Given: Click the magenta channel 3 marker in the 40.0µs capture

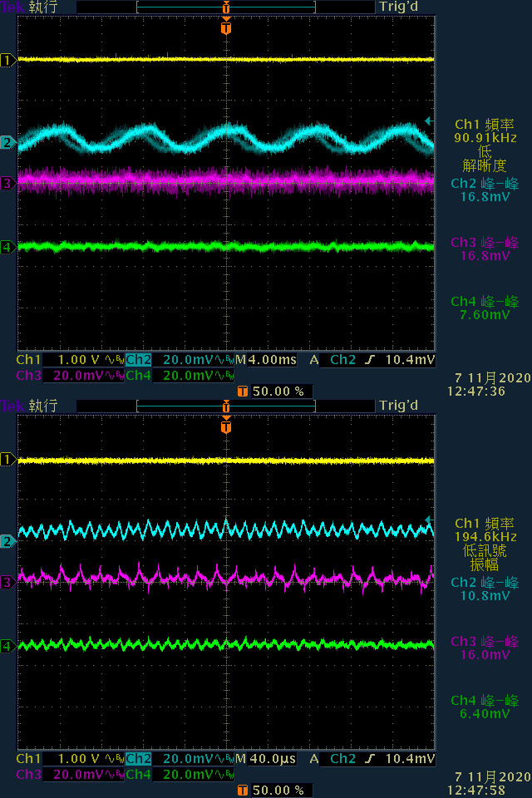Looking at the screenshot, I should (x=7, y=582).
